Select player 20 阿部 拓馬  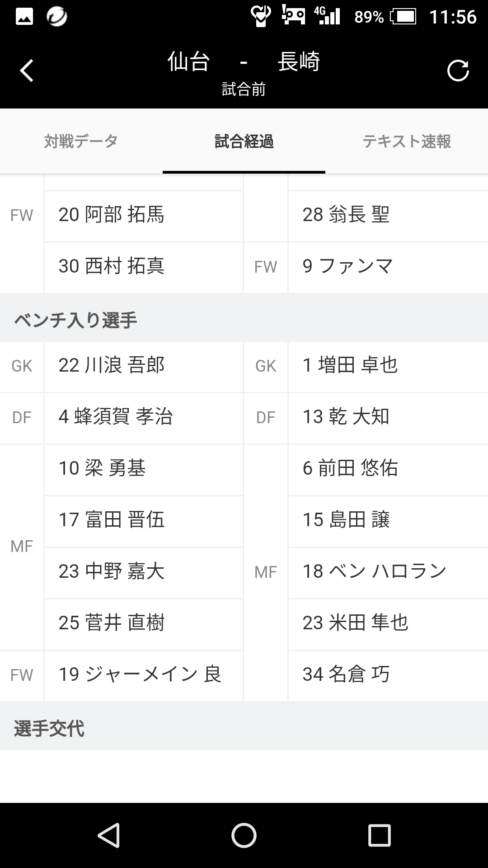(143, 215)
